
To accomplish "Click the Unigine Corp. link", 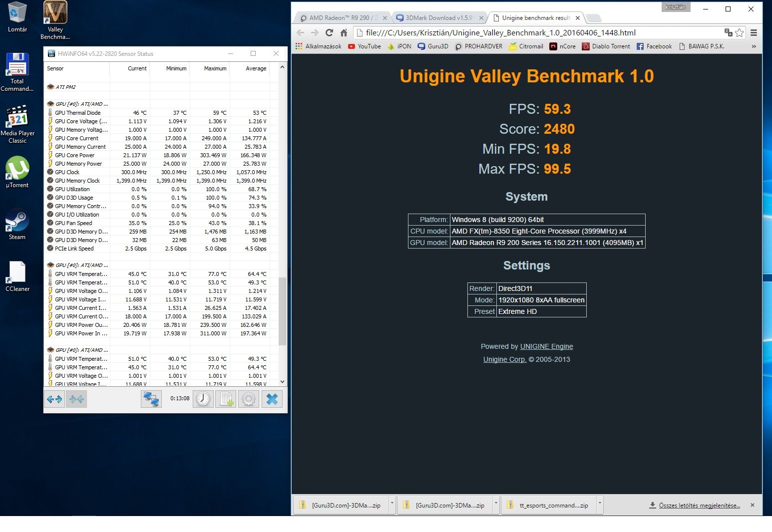I will tap(504, 359).
